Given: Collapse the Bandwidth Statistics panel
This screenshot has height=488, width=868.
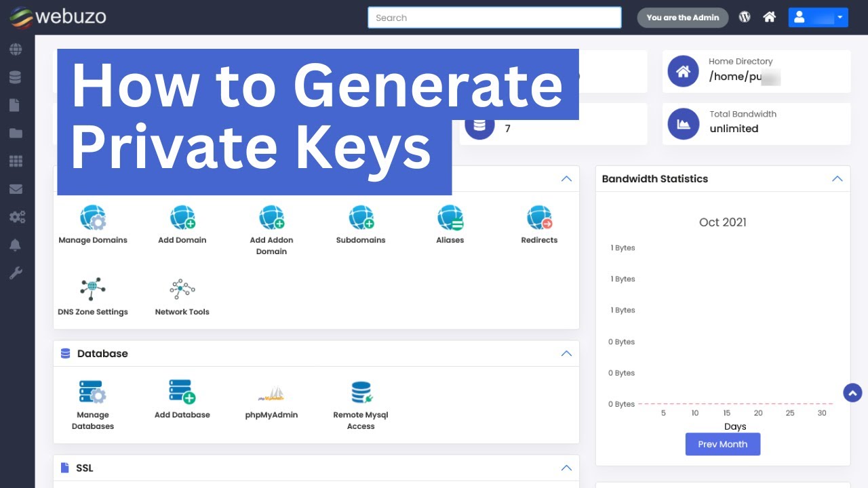Looking at the screenshot, I should (x=837, y=179).
